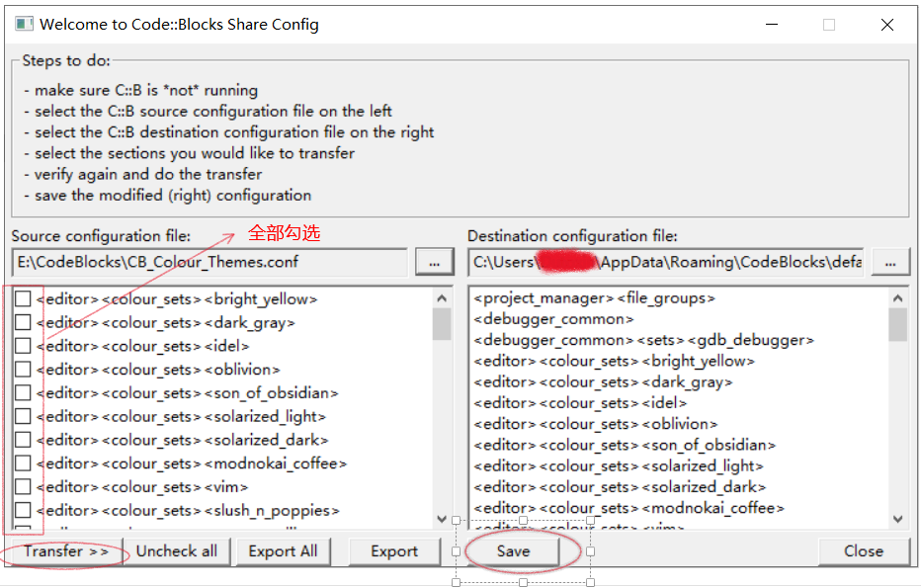The height and width of the screenshot is (588, 921).
Task: Check the dark_gray colour set checkbox
Action: pyautogui.click(x=23, y=321)
